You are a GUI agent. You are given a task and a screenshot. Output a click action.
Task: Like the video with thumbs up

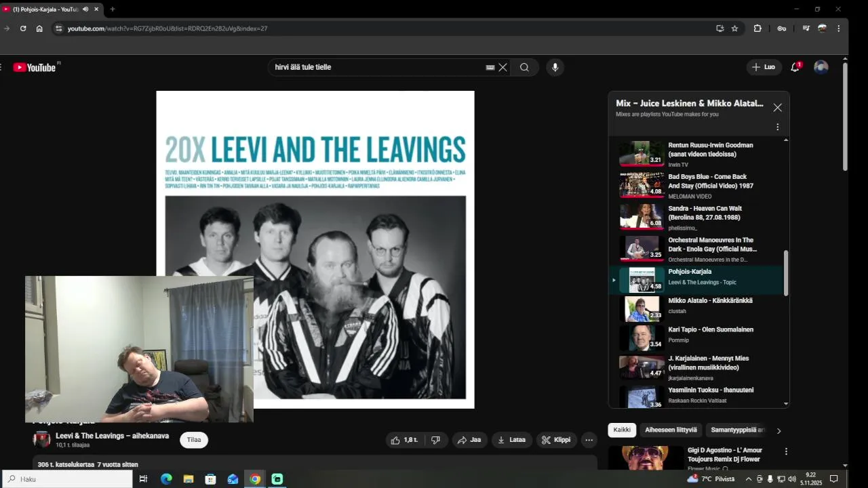tap(404, 440)
